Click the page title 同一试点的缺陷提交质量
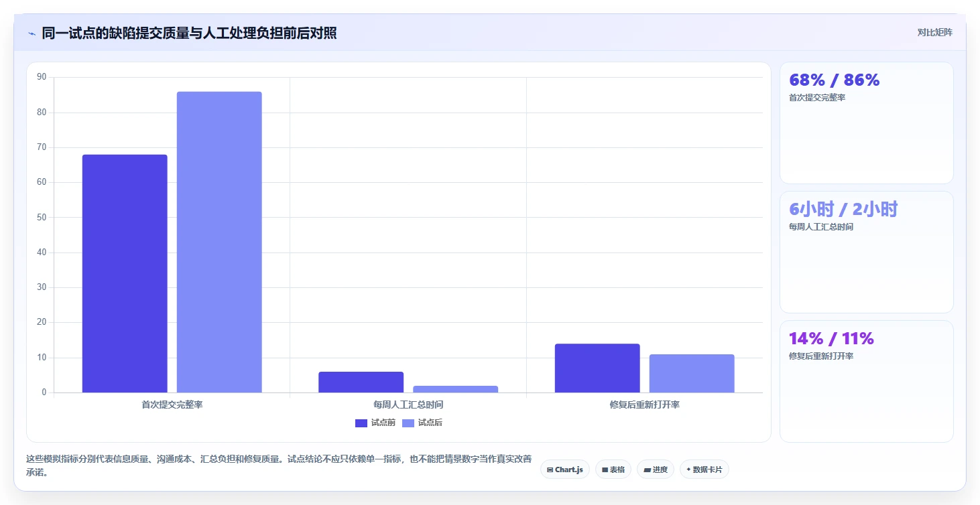 (189, 33)
